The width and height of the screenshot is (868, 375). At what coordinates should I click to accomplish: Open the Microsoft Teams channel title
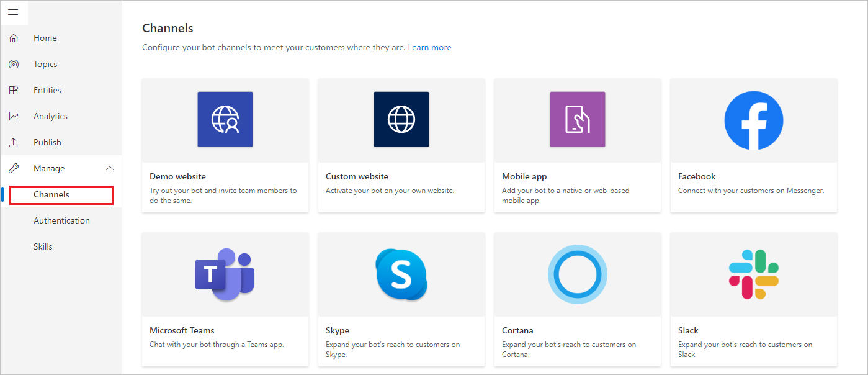coord(182,330)
